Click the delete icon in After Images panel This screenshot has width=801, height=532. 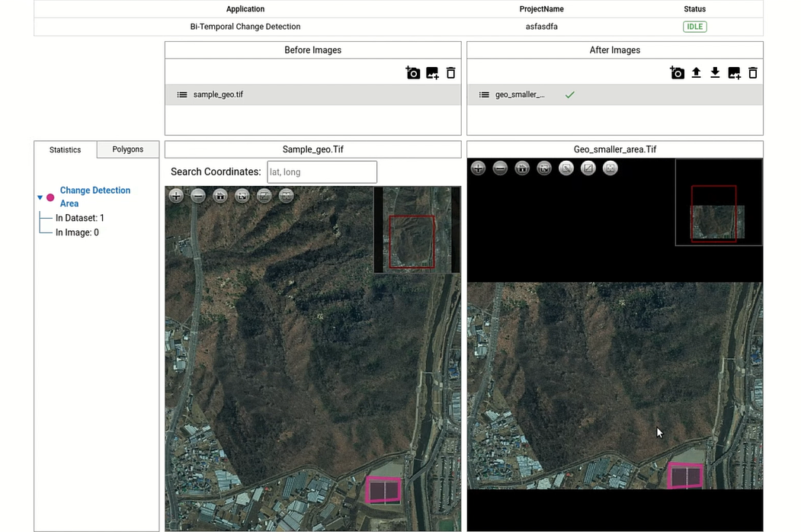click(x=752, y=72)
